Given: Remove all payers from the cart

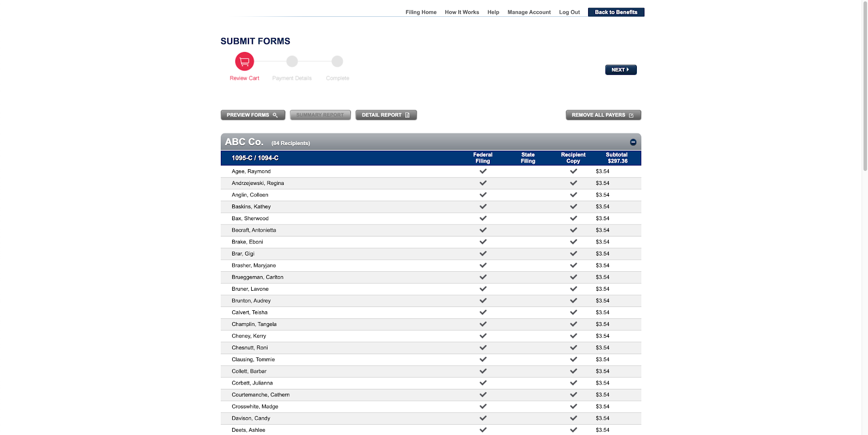Looking at the screenshot, I should [x=603, y=115].
